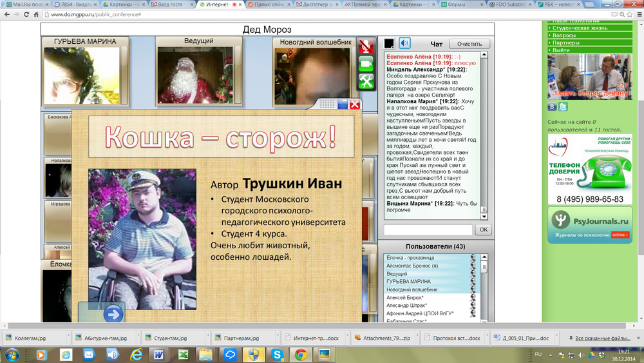Image resolution: width=644 pixels, height=363 pixels.
Task: Minimize the presentation popup with blue button
Action: point(343,104)
